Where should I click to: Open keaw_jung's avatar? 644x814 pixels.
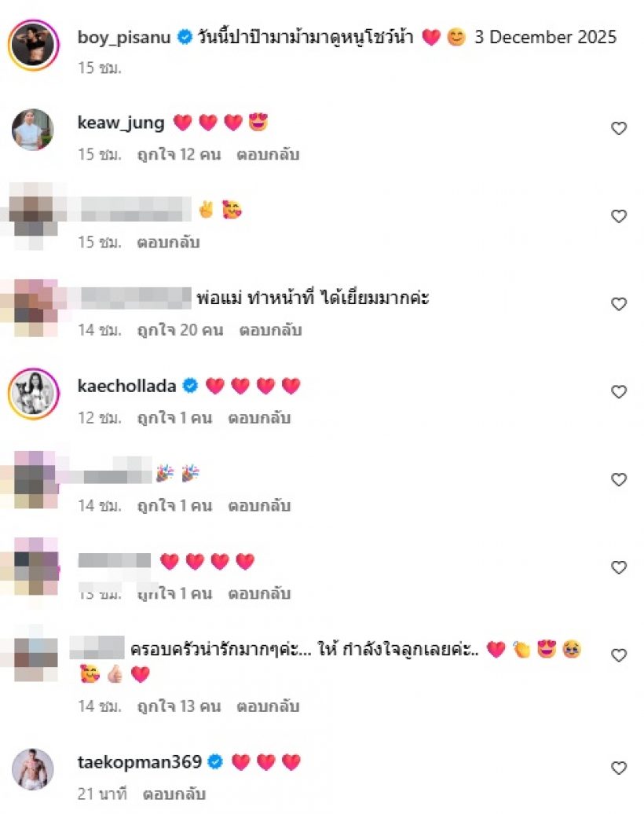pos(33,130)
